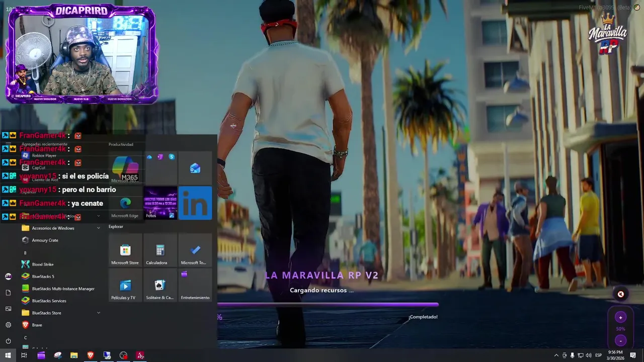Click the purple loading progress bar

tap(328, 305)
